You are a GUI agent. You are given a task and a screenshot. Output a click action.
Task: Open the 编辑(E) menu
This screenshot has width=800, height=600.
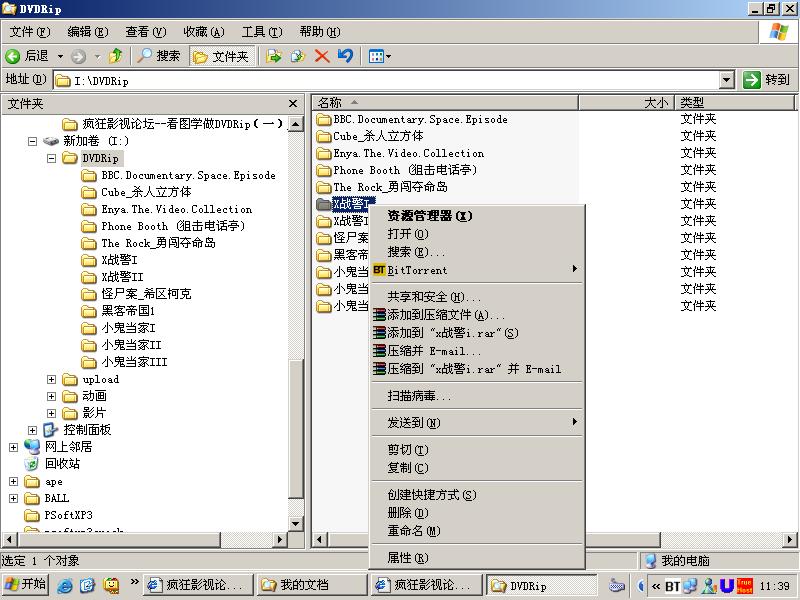tap(88, 32)
